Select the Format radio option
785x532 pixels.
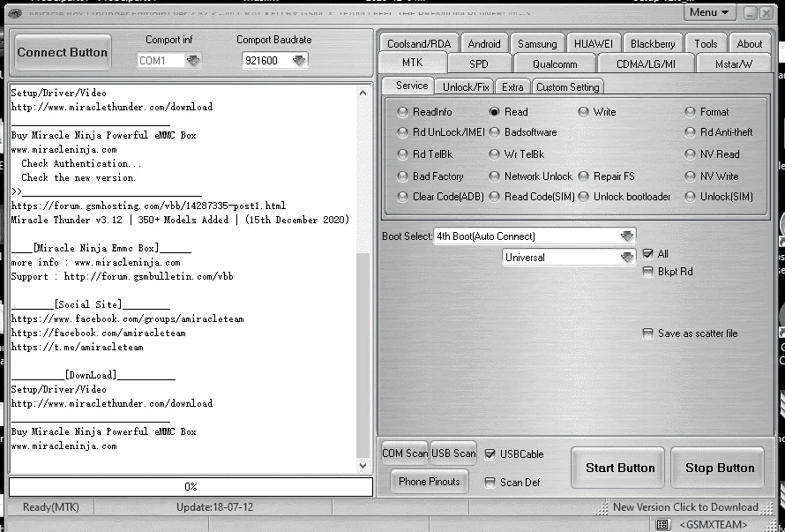coord(691,112)
